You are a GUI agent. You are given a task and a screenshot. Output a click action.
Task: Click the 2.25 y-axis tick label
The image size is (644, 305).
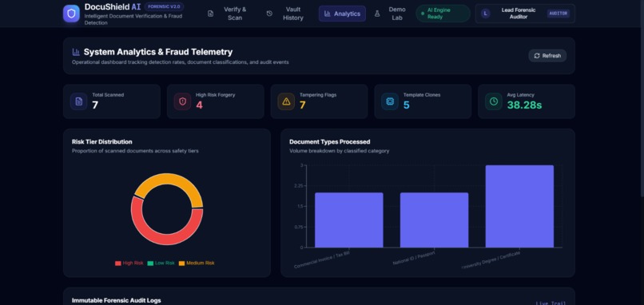(298, 186)
